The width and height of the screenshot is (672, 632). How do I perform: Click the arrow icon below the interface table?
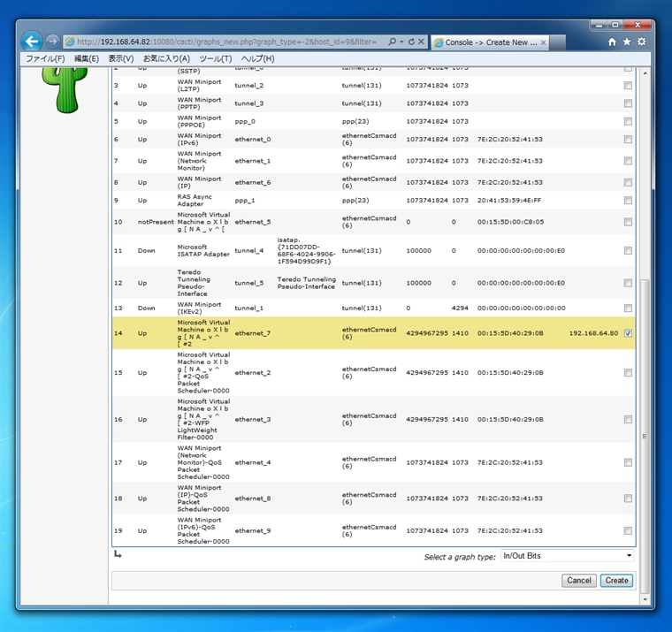(x=118, y=554)
